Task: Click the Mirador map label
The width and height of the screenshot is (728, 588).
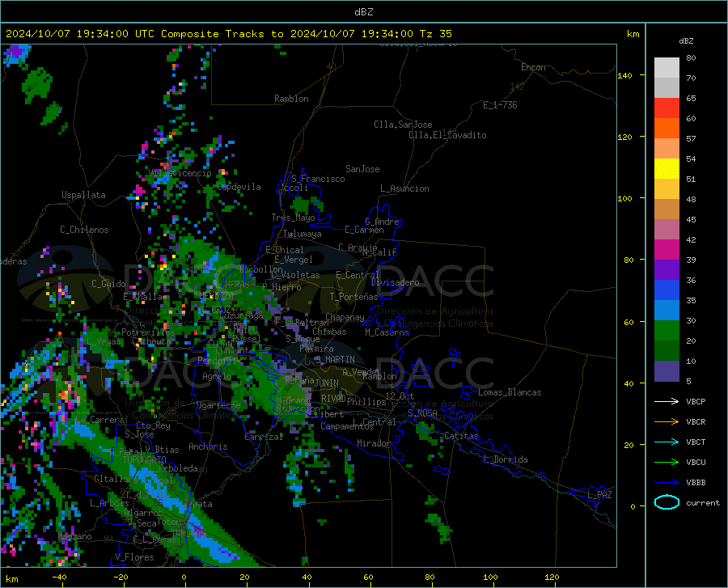Action: 374,443
